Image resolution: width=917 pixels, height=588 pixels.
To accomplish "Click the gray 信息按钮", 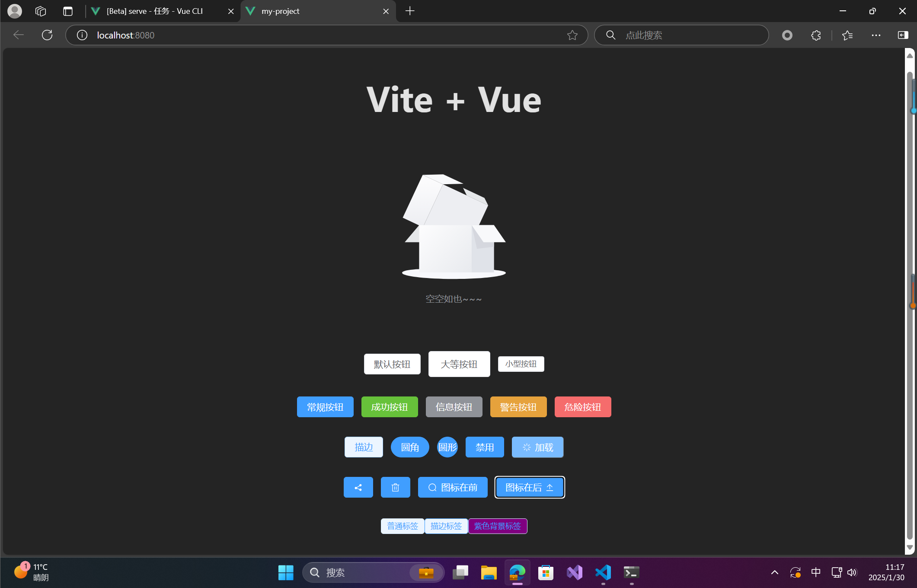I will (x=454, y=407).
